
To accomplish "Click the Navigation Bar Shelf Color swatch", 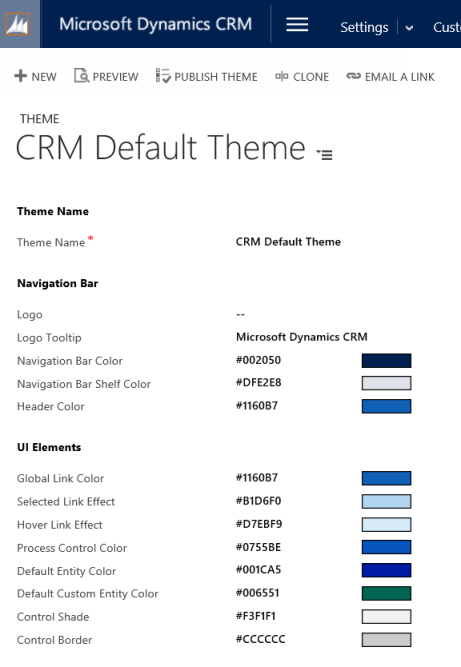I will click(x=386, y=383).
